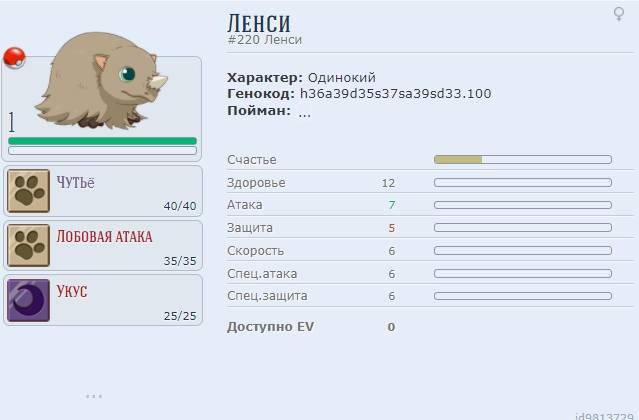This screenshot has height=420, width=639.
Task: Select the Лобовая атака move name
Action: click(x=104, y=237)
